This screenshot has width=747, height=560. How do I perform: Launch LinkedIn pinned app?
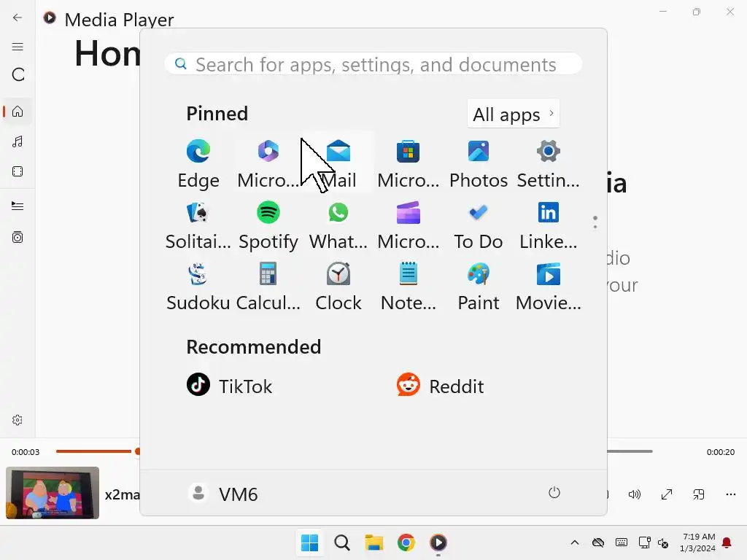point(549,225)
